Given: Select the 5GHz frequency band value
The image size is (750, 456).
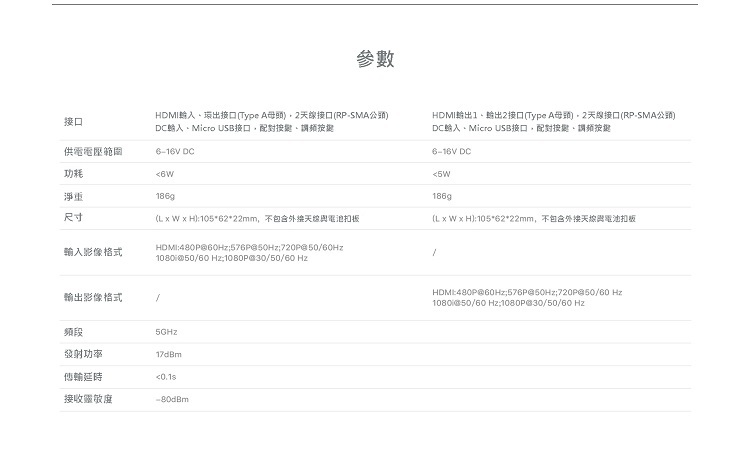Looking at the screenshot, I should (x=166, y=331).
